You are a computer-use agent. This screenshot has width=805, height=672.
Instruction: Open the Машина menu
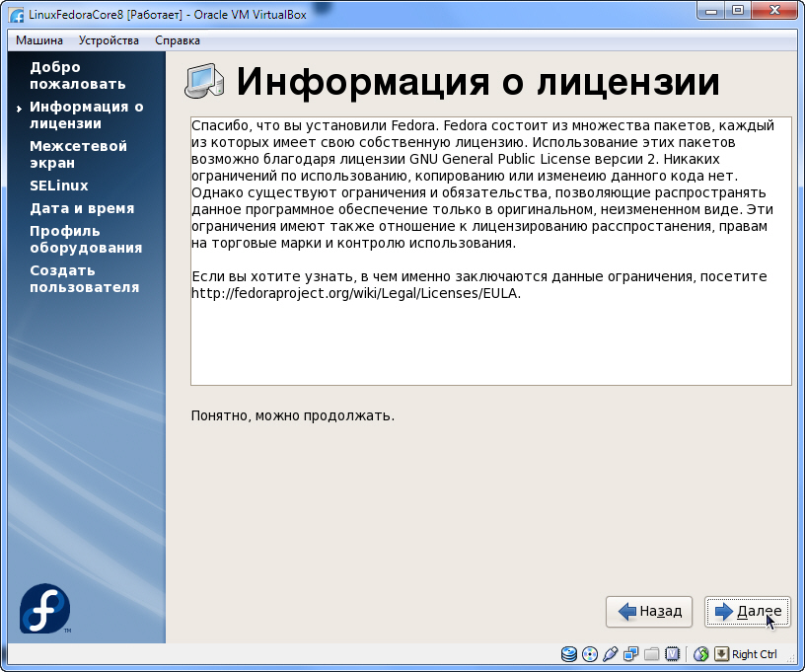39,40
